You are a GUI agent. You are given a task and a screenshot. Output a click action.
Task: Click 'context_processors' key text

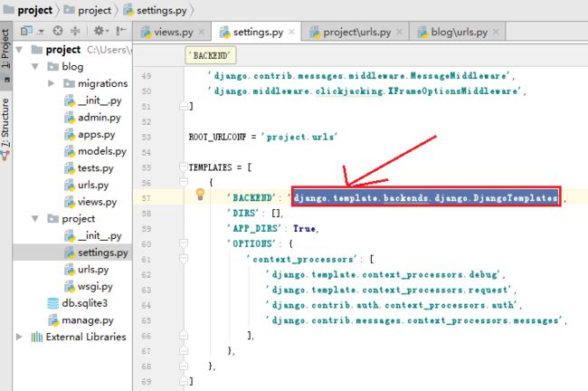point(302,259)
